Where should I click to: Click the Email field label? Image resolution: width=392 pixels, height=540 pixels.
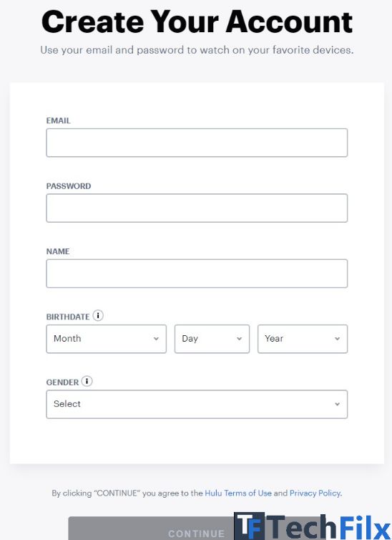coord(58,120)
